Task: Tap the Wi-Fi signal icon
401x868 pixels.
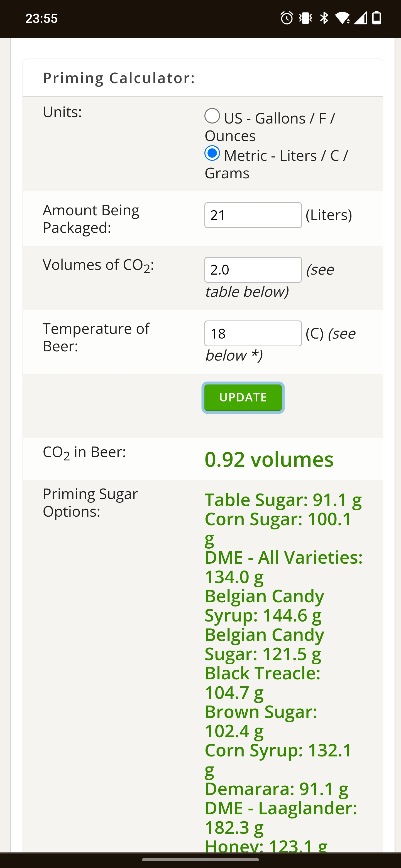Action: 343,18
